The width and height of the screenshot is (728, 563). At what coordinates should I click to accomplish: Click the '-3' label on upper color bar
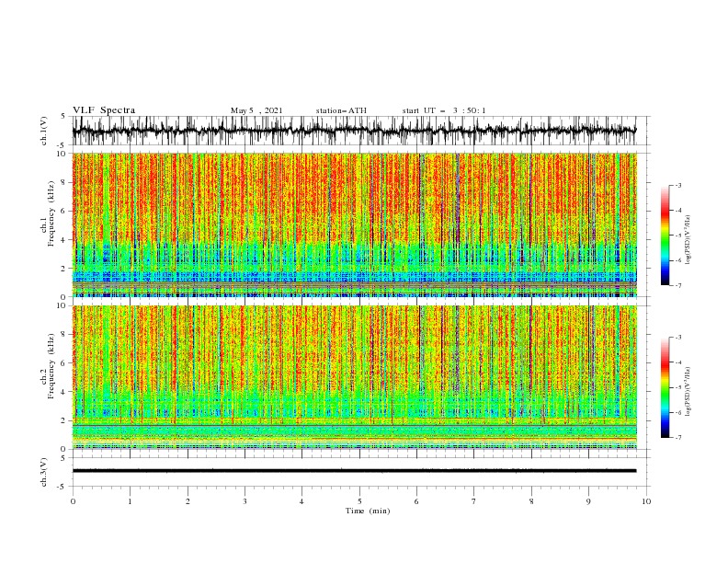coord(678,186)
